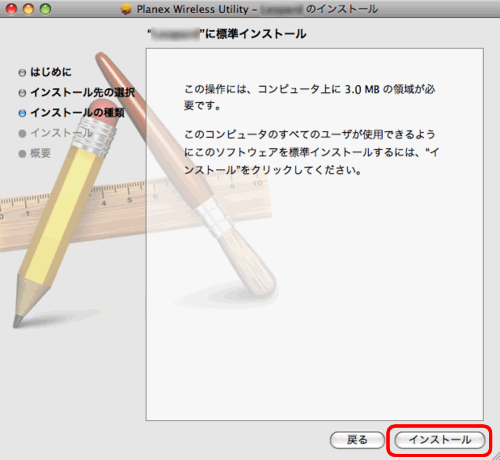Click the インストール button

440,440
